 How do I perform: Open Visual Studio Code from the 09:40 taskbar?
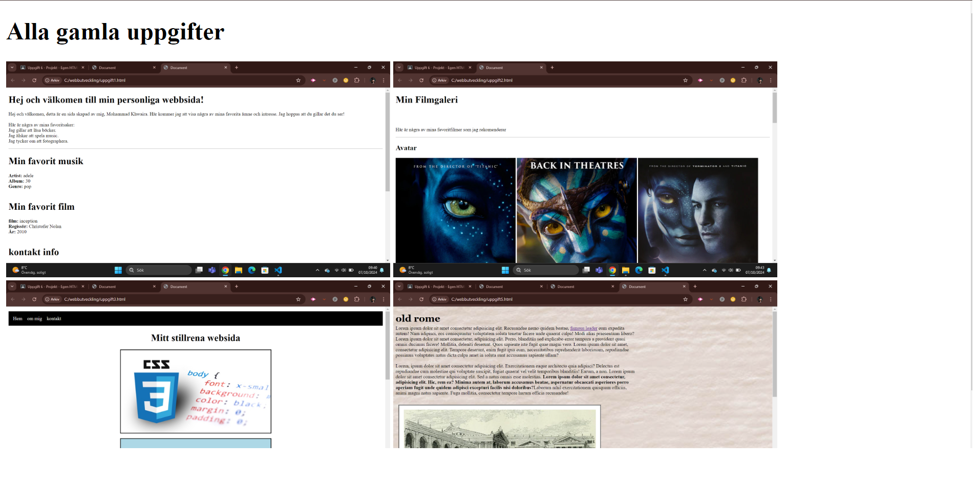(x=278, y=270)
